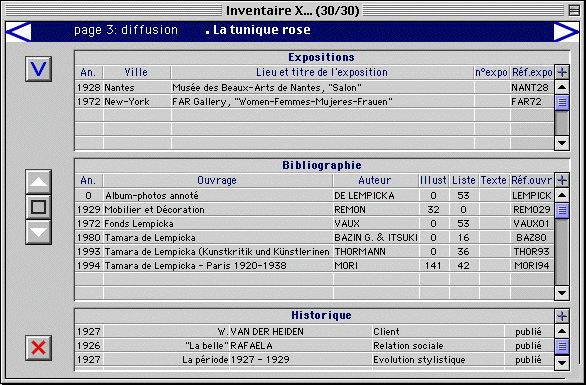Jump to previous record with up triangle button

[38, 182]
